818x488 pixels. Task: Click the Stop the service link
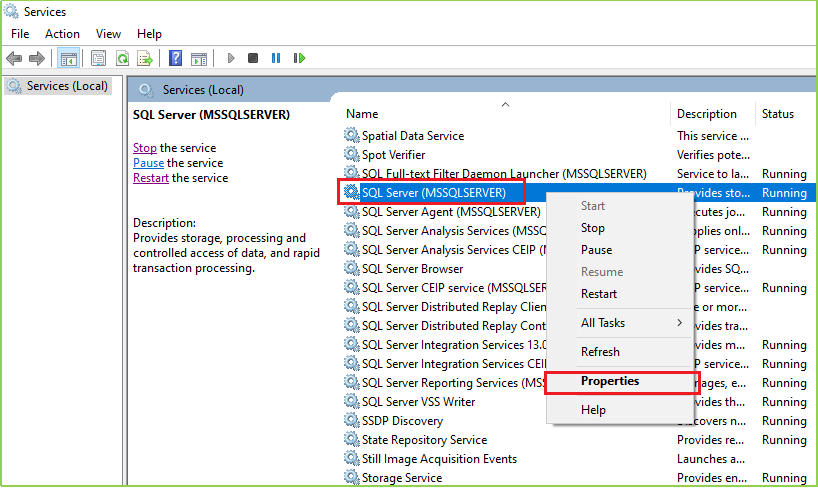coord(145,148)
